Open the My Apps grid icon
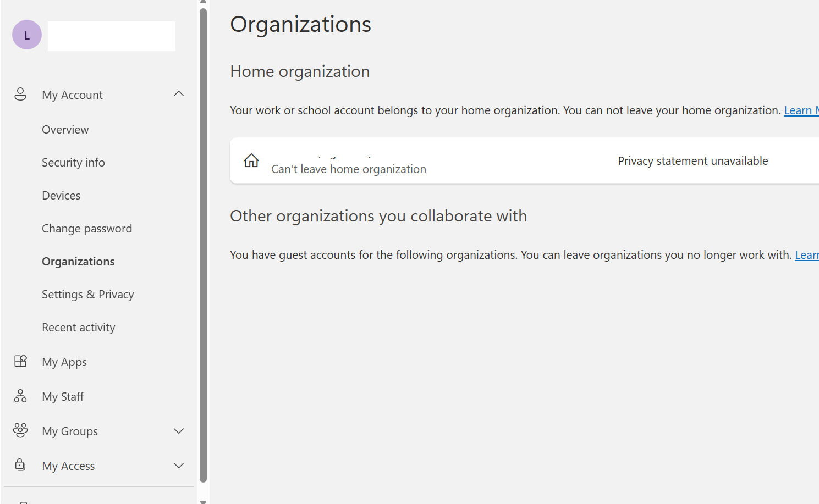Image resolution: width=819 pixels, height=504 pixels. pos(20,361)
